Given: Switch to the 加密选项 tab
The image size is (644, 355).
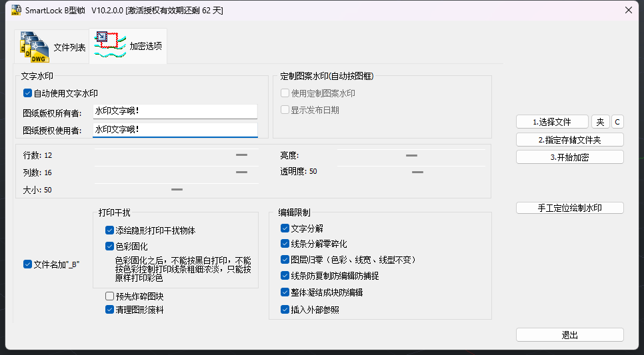Looking at the screenshot, I should [128, 46].
